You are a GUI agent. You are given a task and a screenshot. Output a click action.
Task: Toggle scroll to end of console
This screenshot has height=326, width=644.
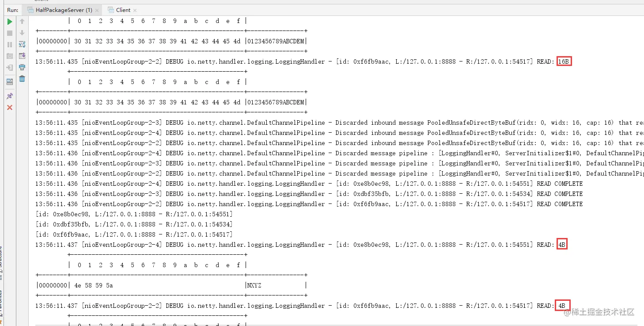pyautogui.click(x=22, y=56)
